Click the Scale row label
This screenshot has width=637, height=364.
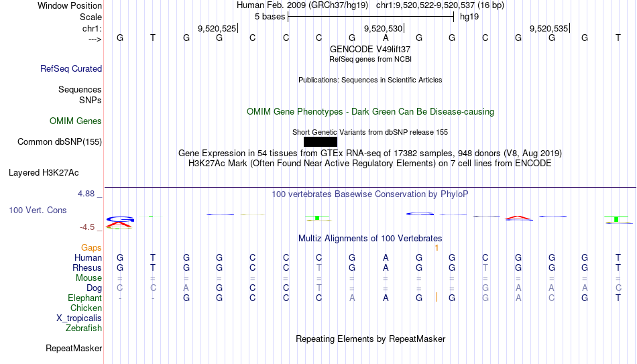coord(91,17)
